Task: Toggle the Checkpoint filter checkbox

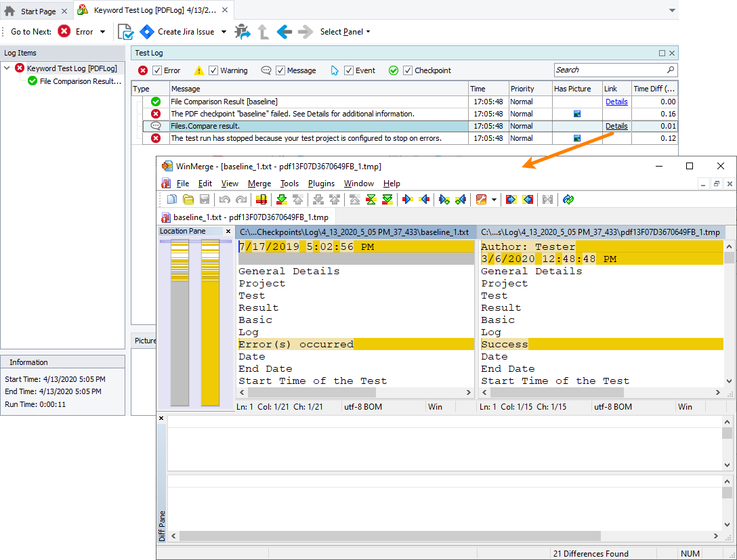Action: (x=408, y=70)
